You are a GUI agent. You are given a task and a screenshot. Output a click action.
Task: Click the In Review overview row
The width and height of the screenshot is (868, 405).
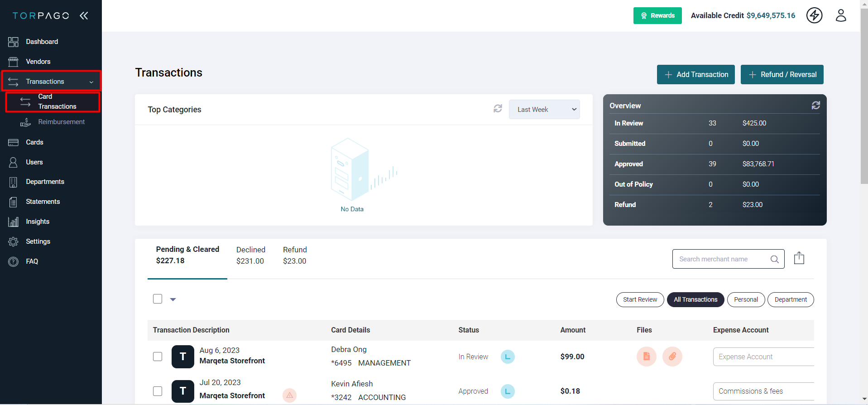pos(715,123)
